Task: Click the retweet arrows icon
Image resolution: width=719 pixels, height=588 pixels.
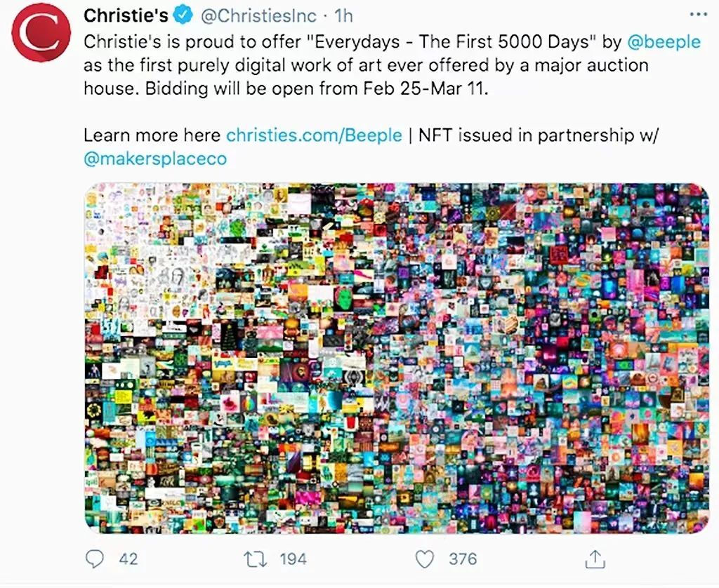Action: coord(253,559)
